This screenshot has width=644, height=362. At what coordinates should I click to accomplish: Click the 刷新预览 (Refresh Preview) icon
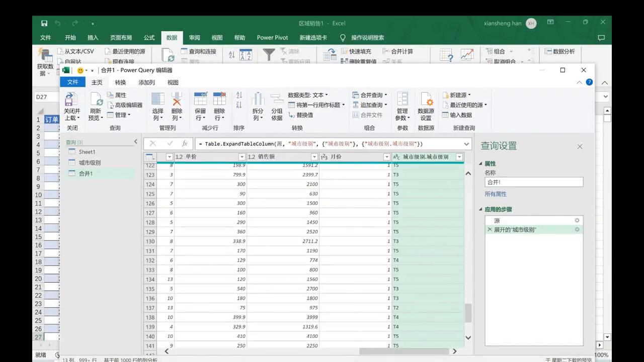(x=96, y=99)
